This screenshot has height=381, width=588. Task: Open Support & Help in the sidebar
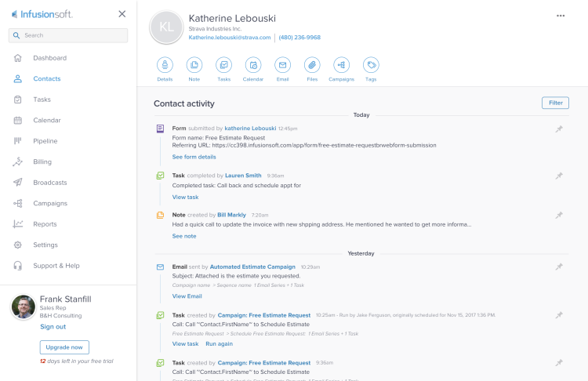point(56,266)
